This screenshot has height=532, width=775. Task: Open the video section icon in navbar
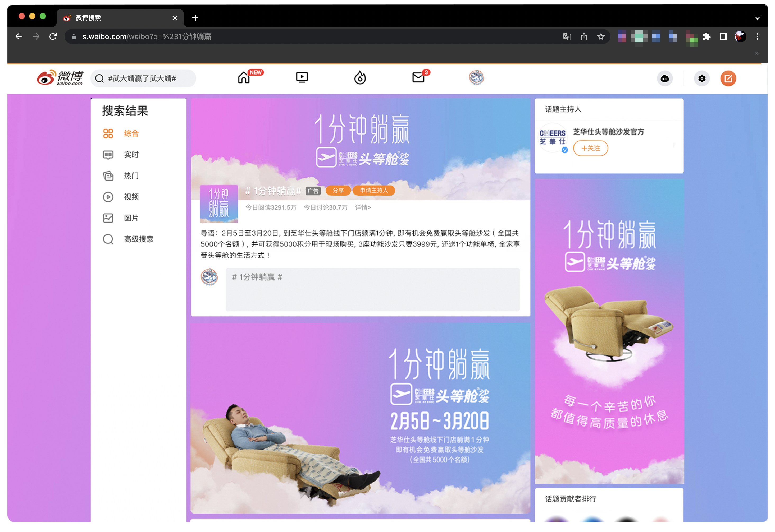point(302,78)
